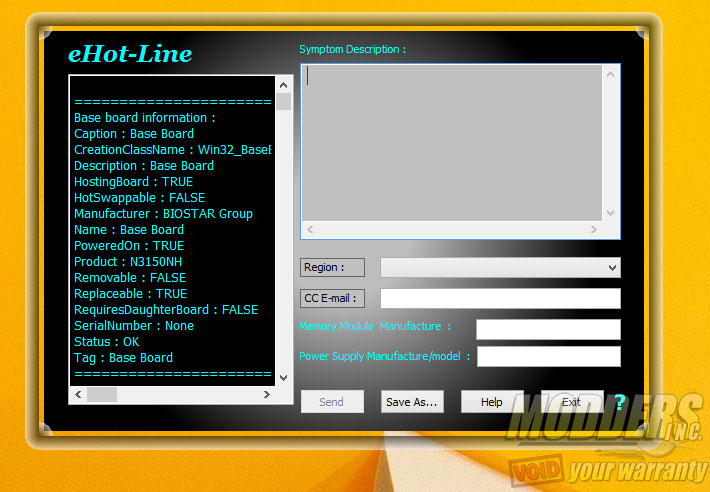Open the Region dropdown list
Screen dimensions: 710x492
coord(500,267)
